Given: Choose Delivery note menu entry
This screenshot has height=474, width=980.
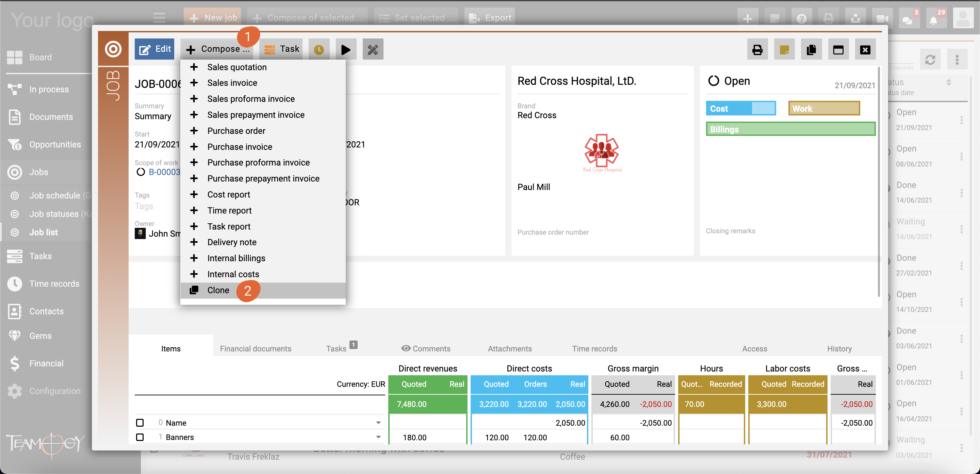Looking at the screenshot, I should 263,242.
